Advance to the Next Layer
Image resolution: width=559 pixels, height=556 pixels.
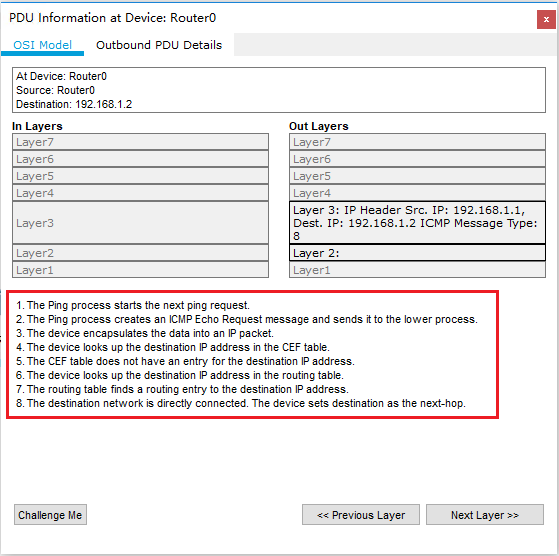coord(485,515)
